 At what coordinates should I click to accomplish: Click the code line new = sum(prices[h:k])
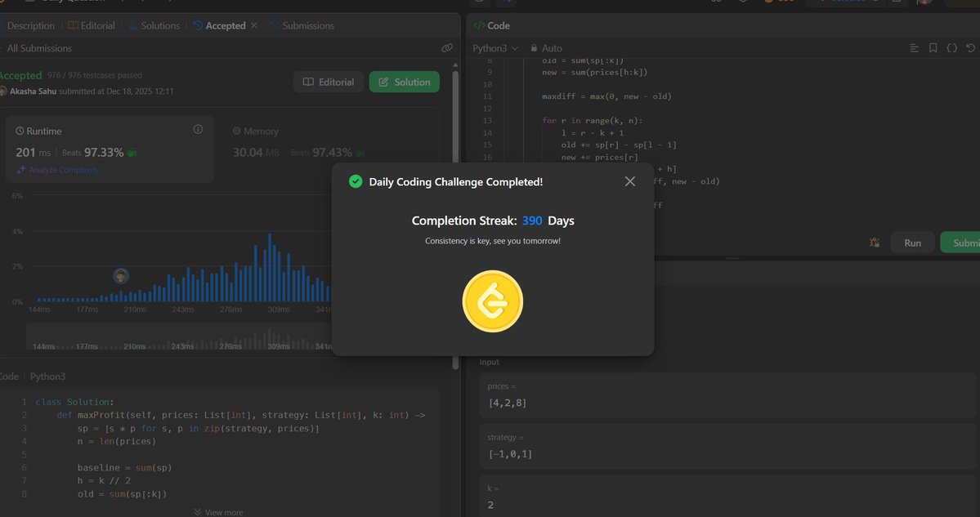(x=594, y=72)
